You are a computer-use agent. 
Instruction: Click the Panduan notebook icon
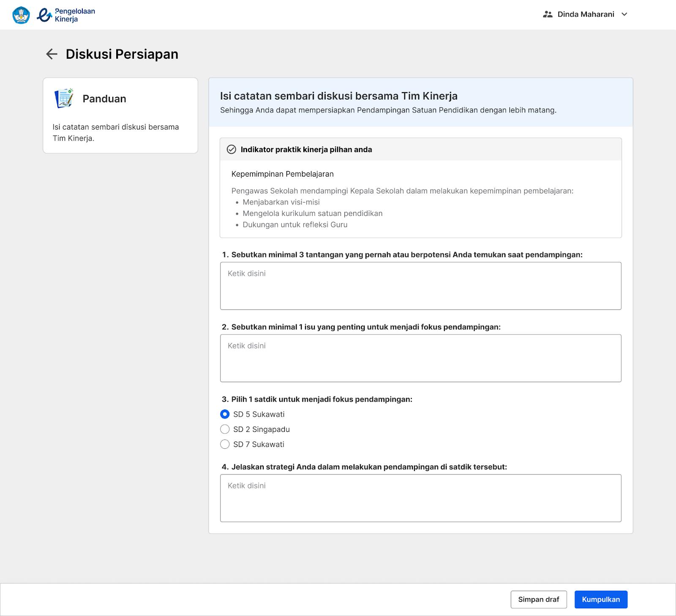[x=64, y=98]
